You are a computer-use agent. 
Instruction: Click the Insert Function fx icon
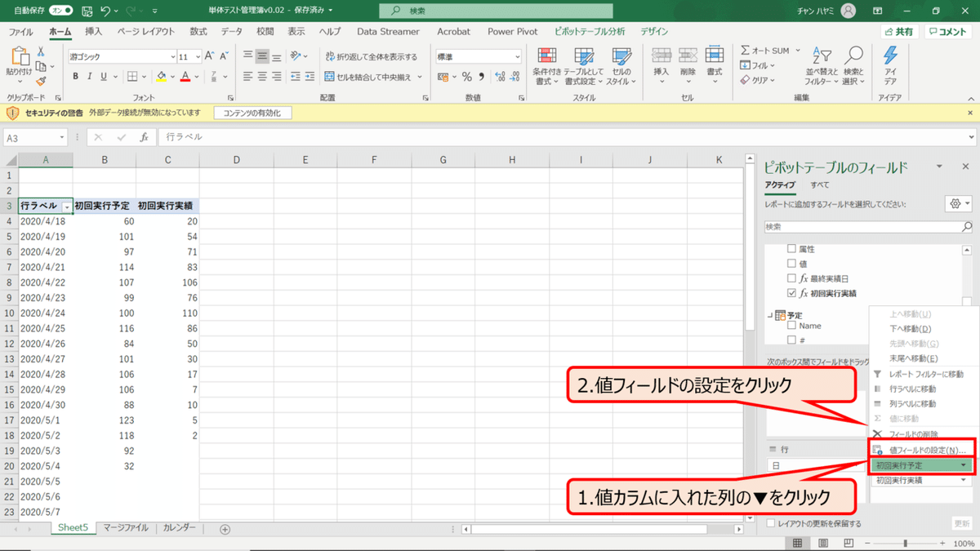[144, 137]
